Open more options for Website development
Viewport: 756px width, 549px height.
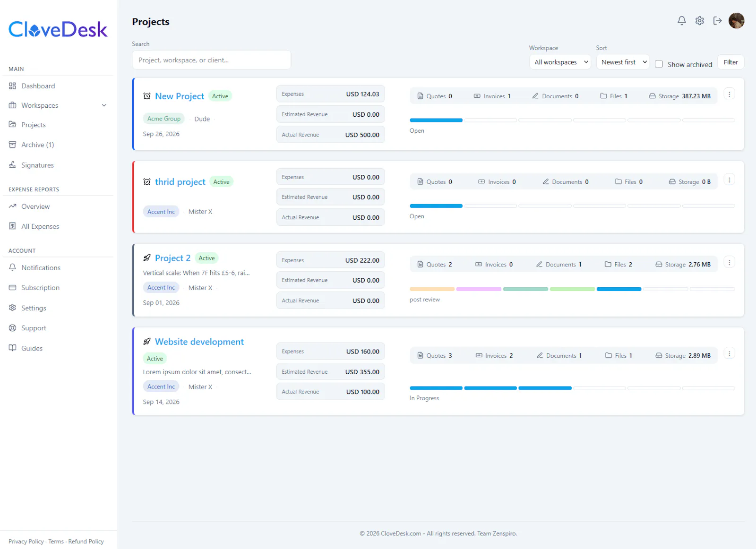click(729, 353)
